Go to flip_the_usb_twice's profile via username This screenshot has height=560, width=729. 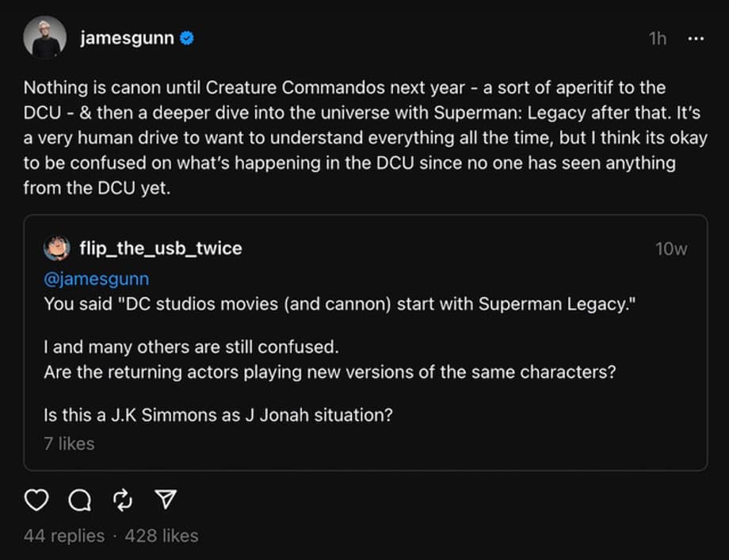pyautogui.click(x=161, y=249)
